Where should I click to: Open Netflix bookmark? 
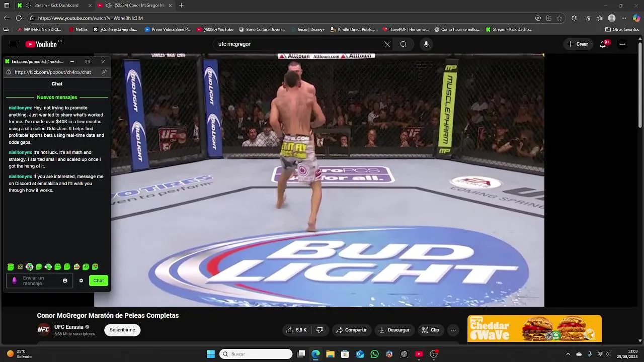click(x=78, y=30)
